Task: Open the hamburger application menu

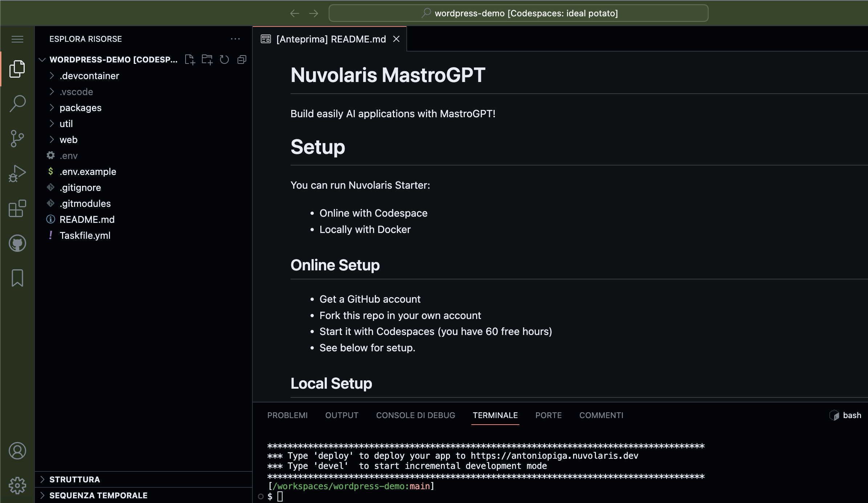Action: 17,39
